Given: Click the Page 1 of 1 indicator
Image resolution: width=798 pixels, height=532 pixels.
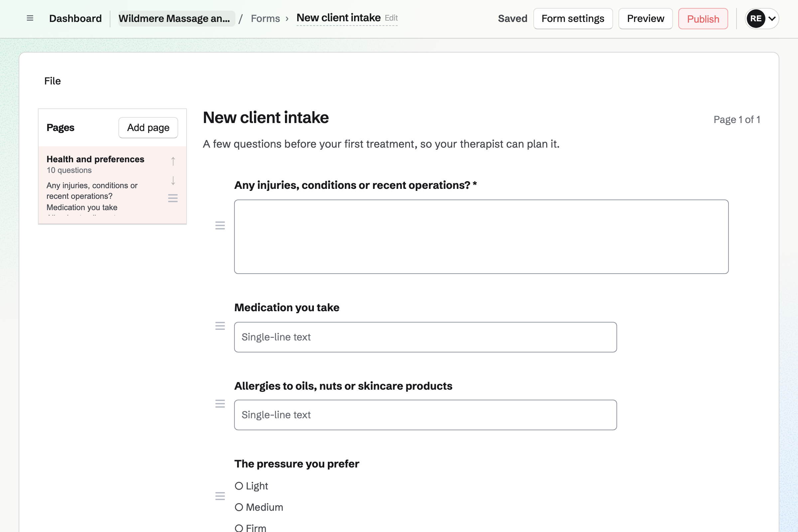Looking at the screenshot, I should [x=737, y=119].
